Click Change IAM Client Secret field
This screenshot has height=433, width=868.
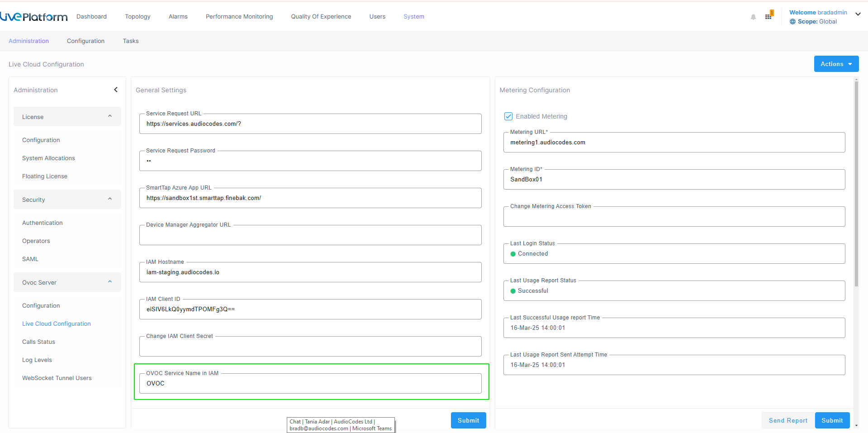(x=310, y=346)
